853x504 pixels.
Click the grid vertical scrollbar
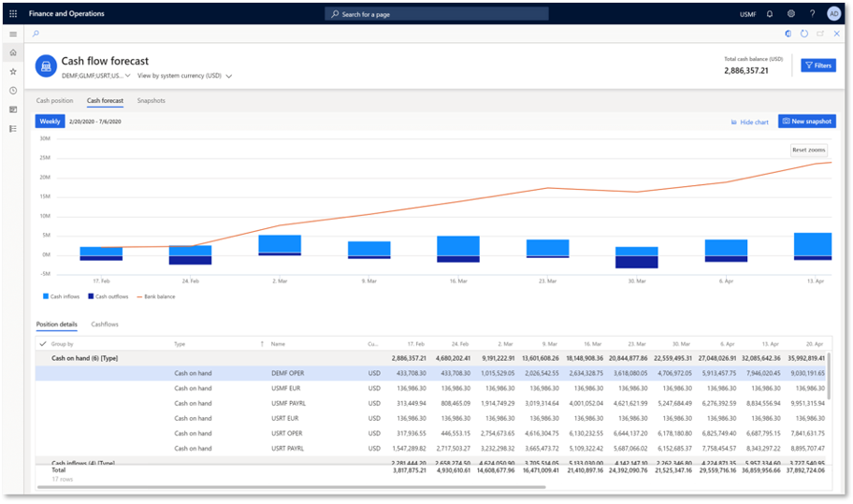coord(829,375)
